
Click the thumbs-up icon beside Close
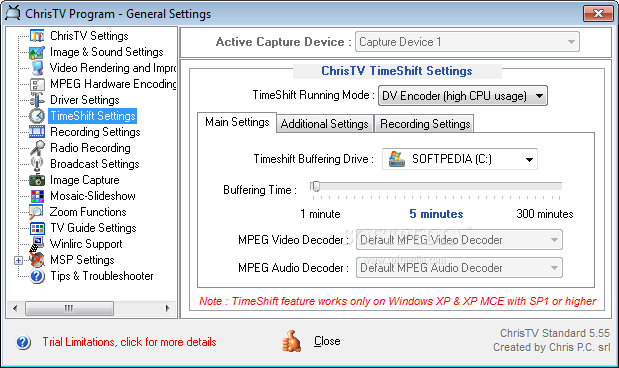pos(291,341)
